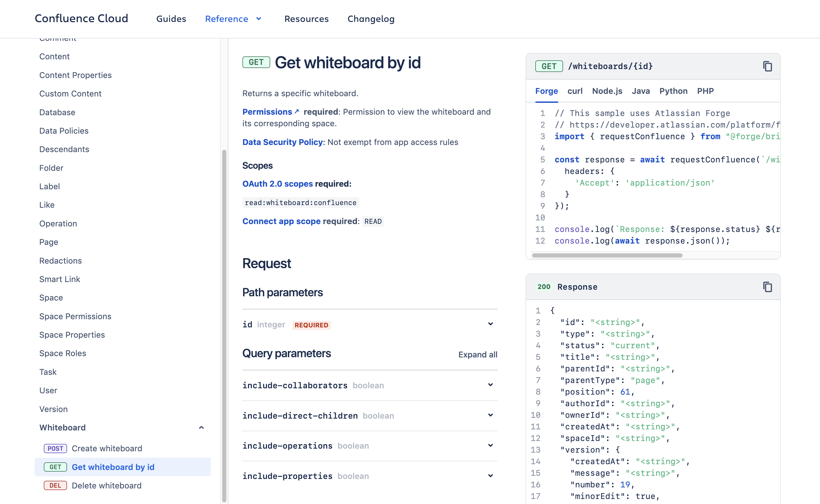The image size is (820, 504).
Task: Expand include-collaborators parameter details
Action: [x=490, y=385]
